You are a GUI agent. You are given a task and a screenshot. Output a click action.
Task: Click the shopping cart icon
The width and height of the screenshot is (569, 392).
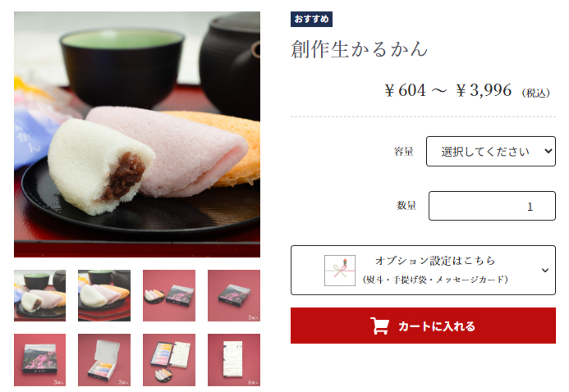click(379, 326)
